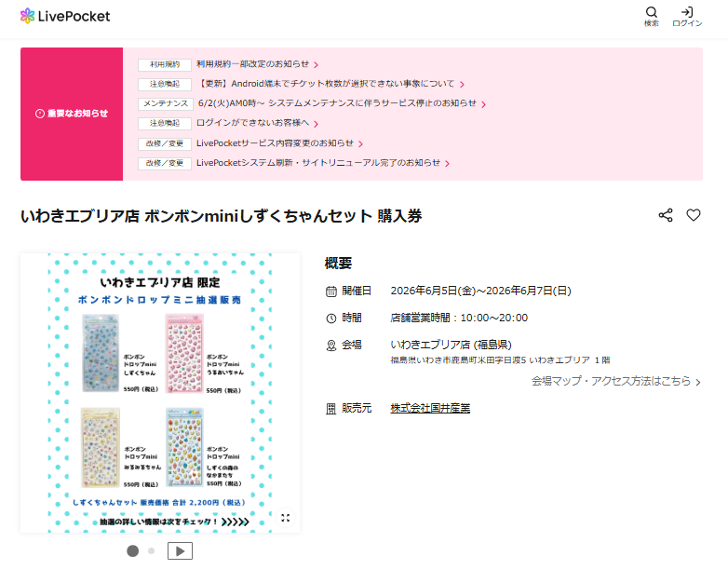The width and height of the screenshot is (728, 583).
Task: Click the chevron after システムメンテナンス notice
Action: [484, 104]
